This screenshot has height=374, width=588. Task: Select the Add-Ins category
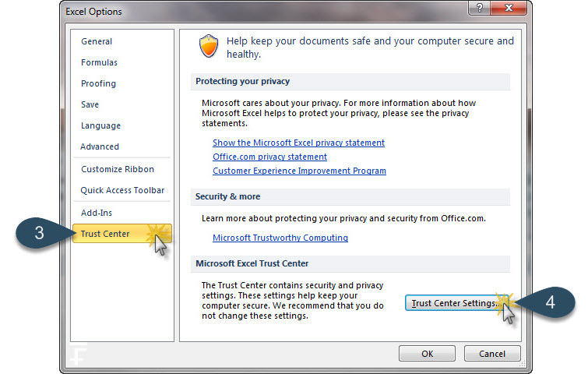tap(97, 213)
